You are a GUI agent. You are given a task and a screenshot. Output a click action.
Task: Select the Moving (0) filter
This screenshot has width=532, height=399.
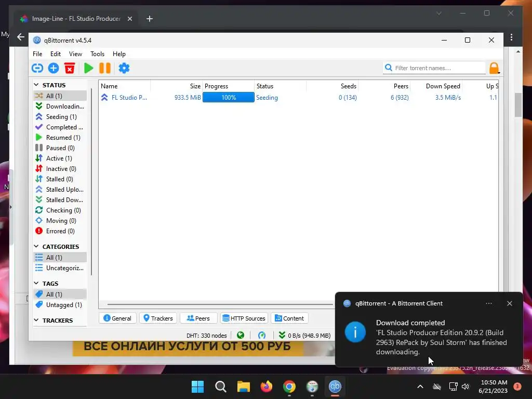(60, 221)
